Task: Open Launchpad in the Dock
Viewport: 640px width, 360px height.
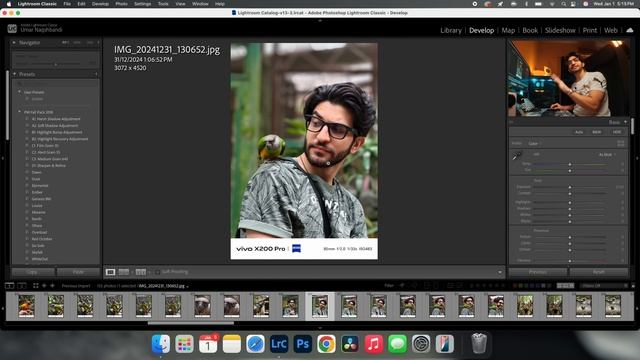Action: 184,344
